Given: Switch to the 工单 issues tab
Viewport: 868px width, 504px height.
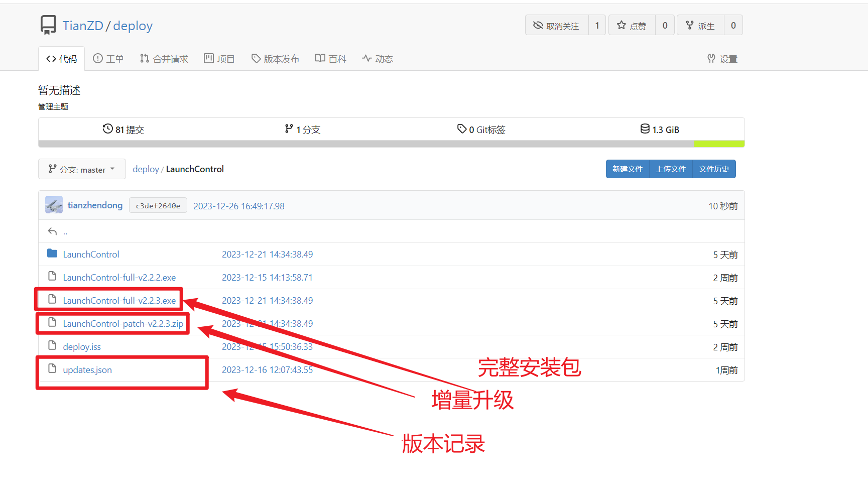Looking at the screenshot, I should tap(108, 59).
